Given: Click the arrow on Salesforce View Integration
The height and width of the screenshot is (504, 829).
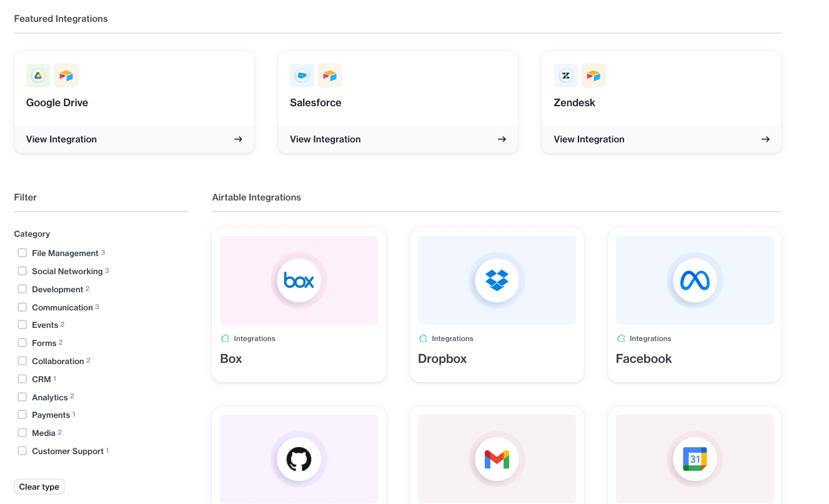Looking at the screenshot, I should tap(502, 139).
